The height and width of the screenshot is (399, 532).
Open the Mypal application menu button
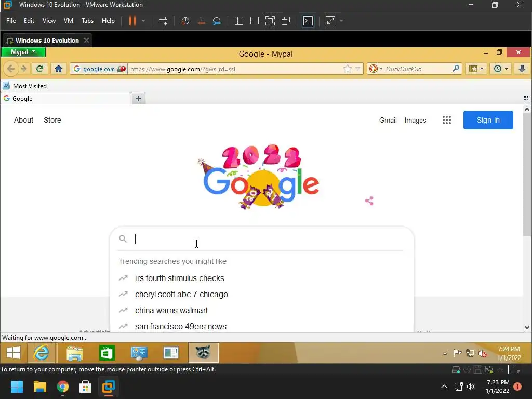pyautogui.click(x=23, y=52)
